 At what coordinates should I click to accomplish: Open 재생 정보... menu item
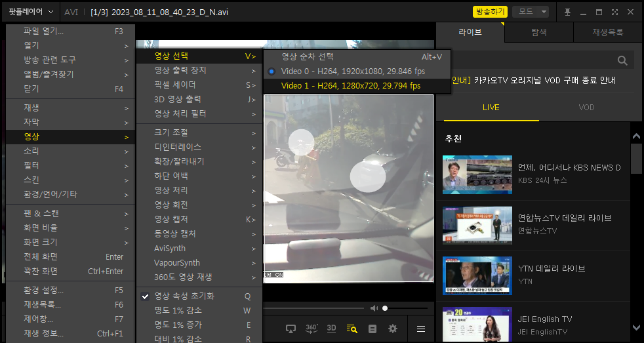70,334
